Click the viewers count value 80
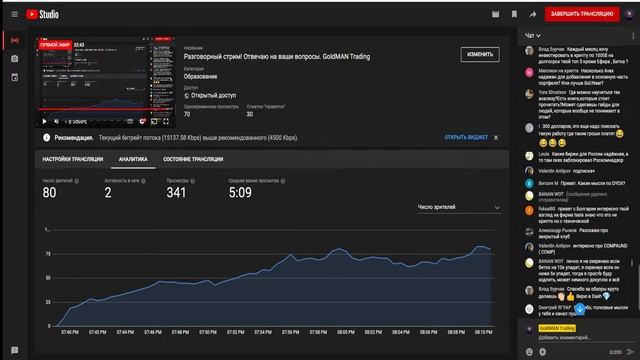 pyautogui.click(x=49, y=192)
